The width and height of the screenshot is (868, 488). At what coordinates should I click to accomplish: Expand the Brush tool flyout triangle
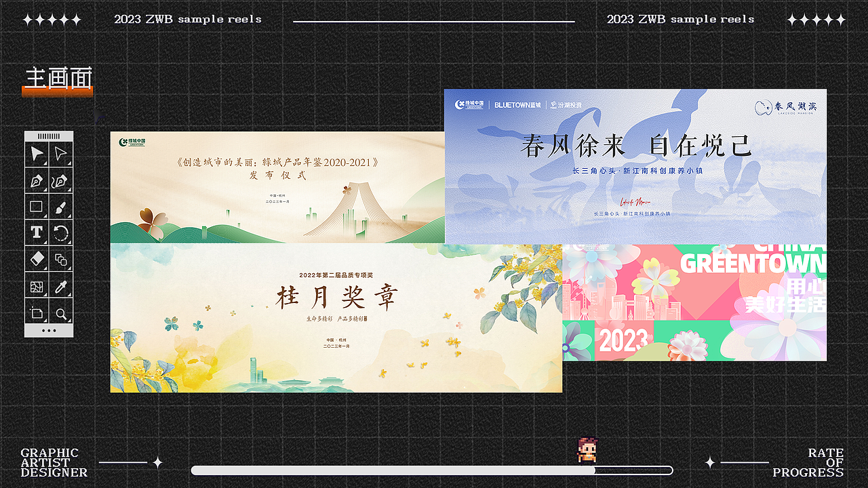pyautogui.click(x=68, y=214)
